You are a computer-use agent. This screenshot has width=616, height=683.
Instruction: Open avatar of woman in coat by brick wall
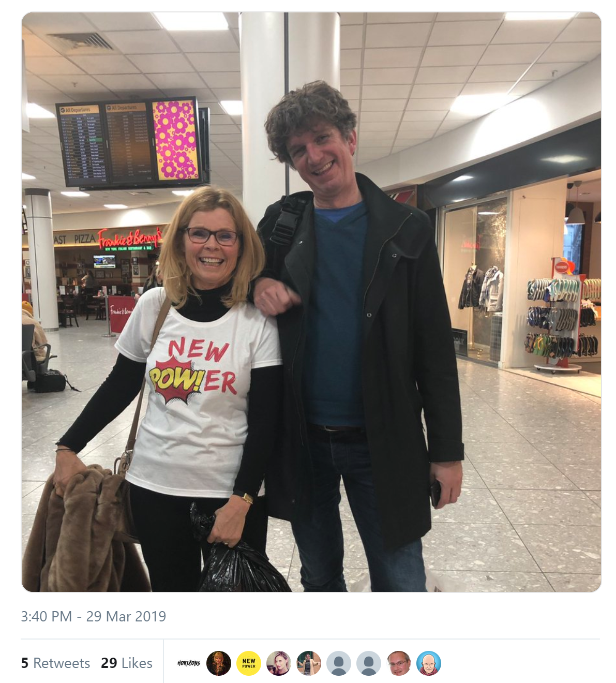pyautogui.click(x=309, y=663)
